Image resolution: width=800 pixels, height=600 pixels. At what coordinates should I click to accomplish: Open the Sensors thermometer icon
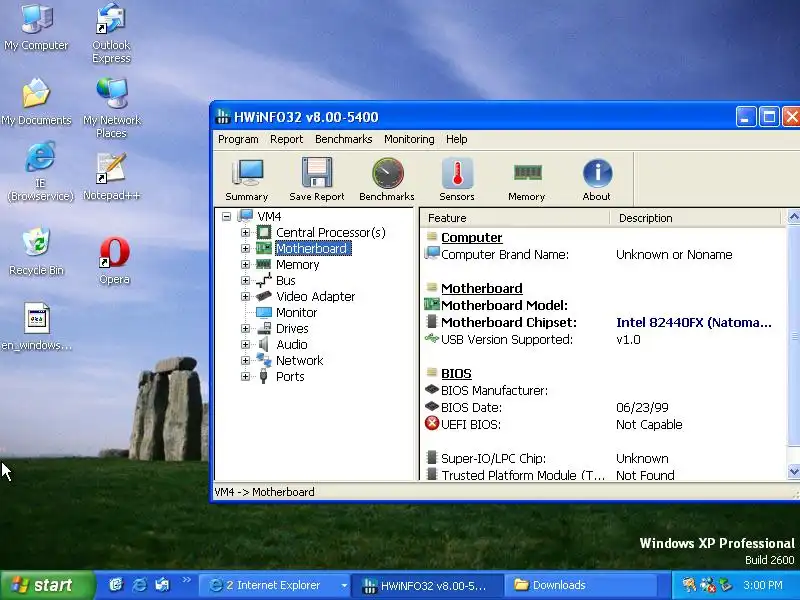[x=457, y=180]
